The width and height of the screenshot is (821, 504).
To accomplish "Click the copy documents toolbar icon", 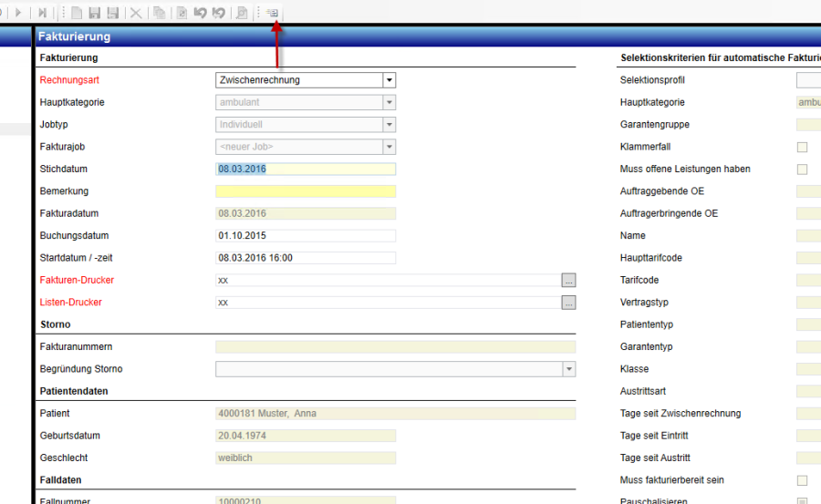I will pyautogui.click(x=159, y=12).
